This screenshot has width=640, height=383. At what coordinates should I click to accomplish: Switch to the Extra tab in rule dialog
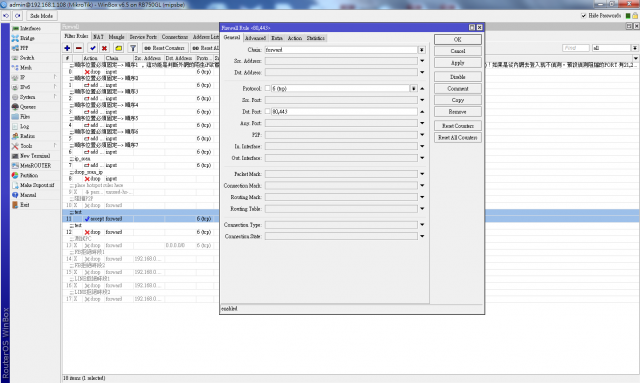[x=277, y=38]
